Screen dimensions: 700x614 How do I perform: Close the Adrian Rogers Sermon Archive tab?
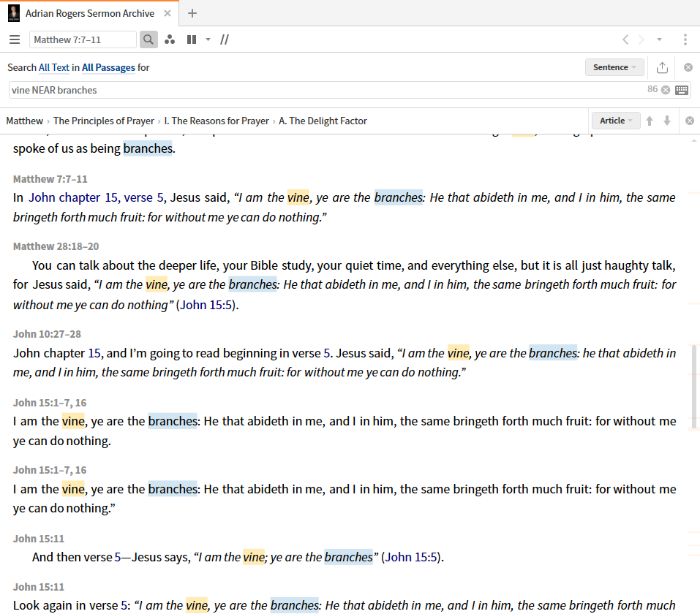click(x=168, y=13)
